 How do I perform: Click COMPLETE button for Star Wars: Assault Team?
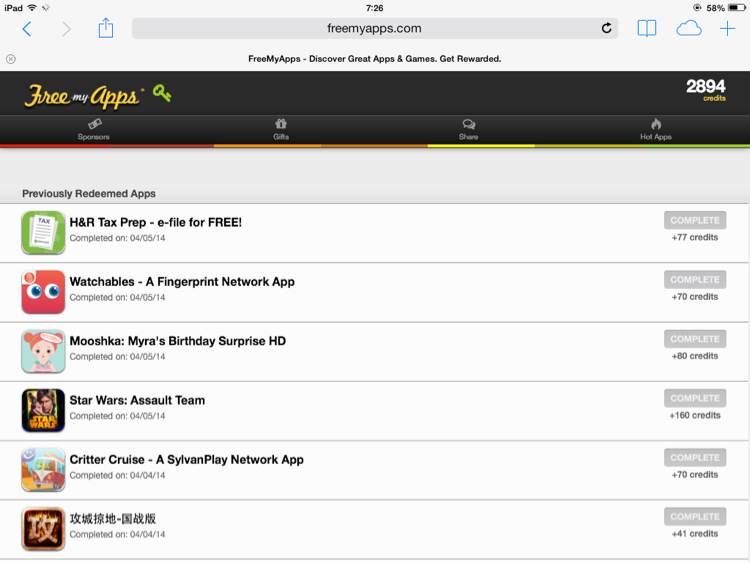pyautogui.click(x=695, y=398)
